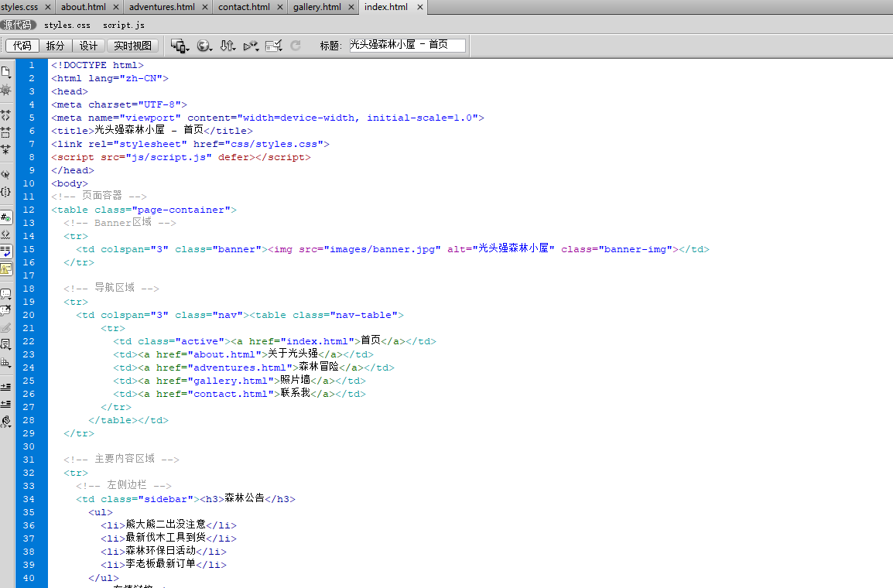Image resolution: width=893 pixels, height=588 pixels.
Task: Open the Preview in Browser globe dropdown
Action: pos(204,46)
